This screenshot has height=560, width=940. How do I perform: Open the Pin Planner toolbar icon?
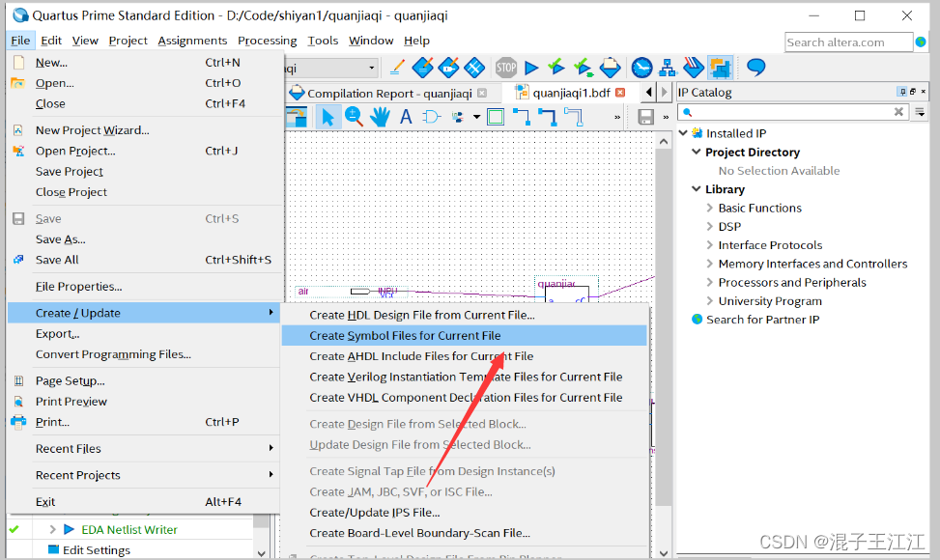coord(448,68)
